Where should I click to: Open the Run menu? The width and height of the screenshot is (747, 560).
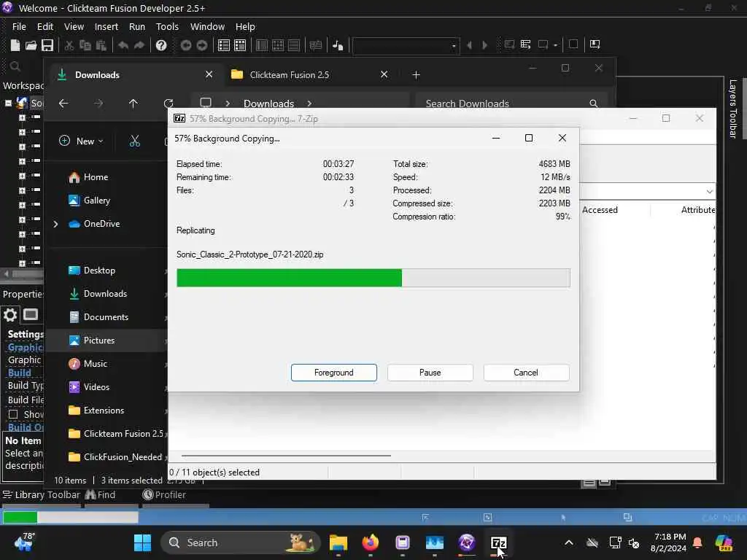point(137,27)
